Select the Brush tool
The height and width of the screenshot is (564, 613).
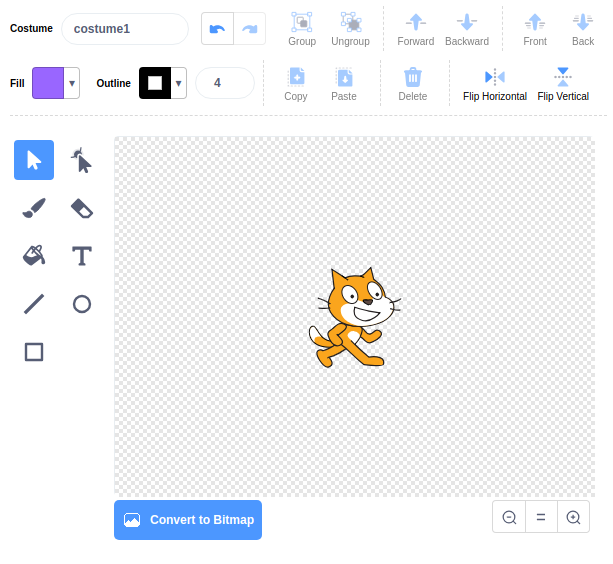tap(34, 208)
